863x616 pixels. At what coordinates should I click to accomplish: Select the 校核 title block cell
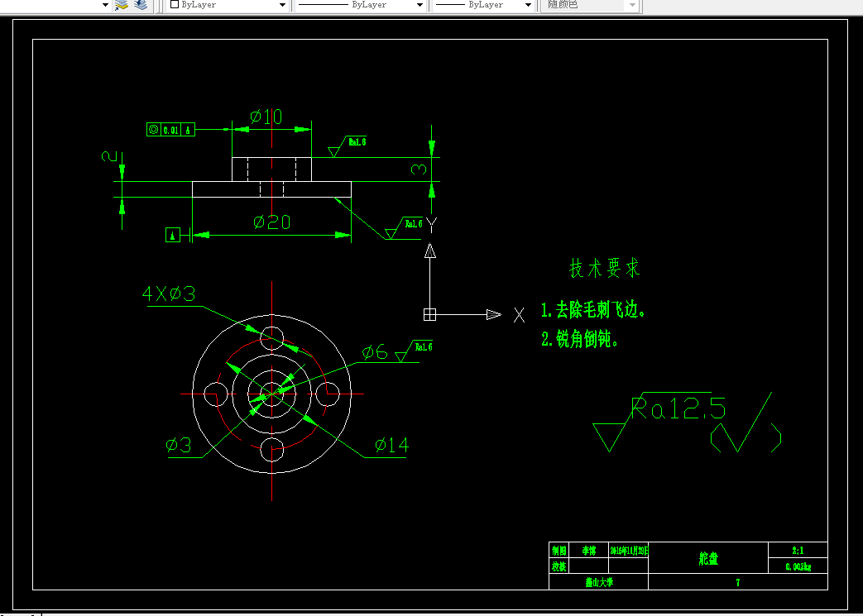point(559,566)
